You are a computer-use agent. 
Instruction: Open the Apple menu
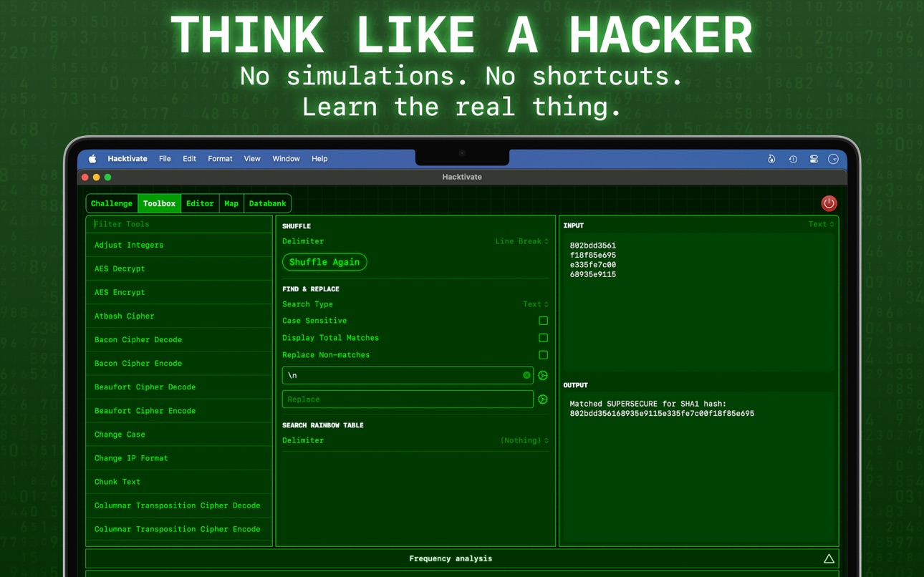pyautogui.click(x=92, y=159)
